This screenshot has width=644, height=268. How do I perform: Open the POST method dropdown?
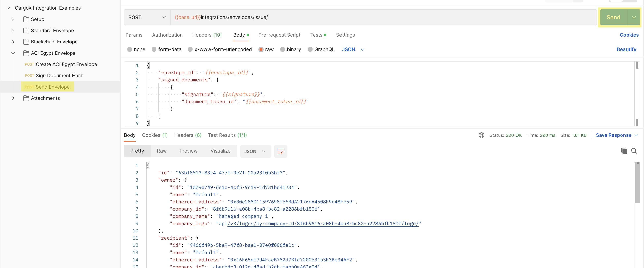[x=147, y=18]
